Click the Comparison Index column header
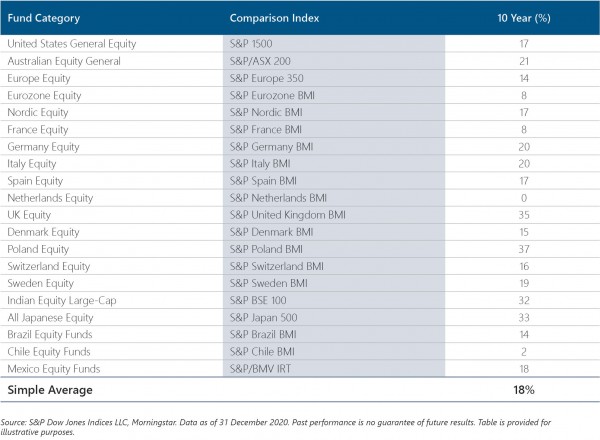Screen dimensions: 600x440 (276, 18)
